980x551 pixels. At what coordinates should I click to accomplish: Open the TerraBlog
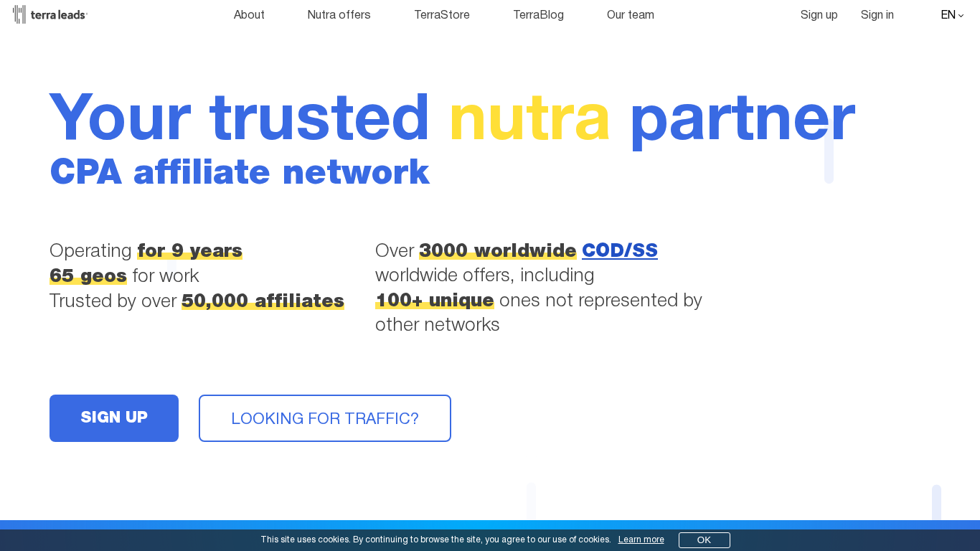click(538, 14)
